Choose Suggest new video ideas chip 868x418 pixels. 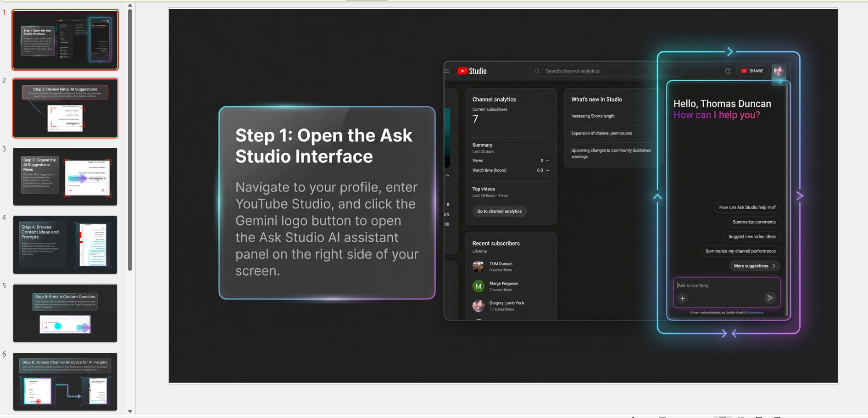(751, 237)
